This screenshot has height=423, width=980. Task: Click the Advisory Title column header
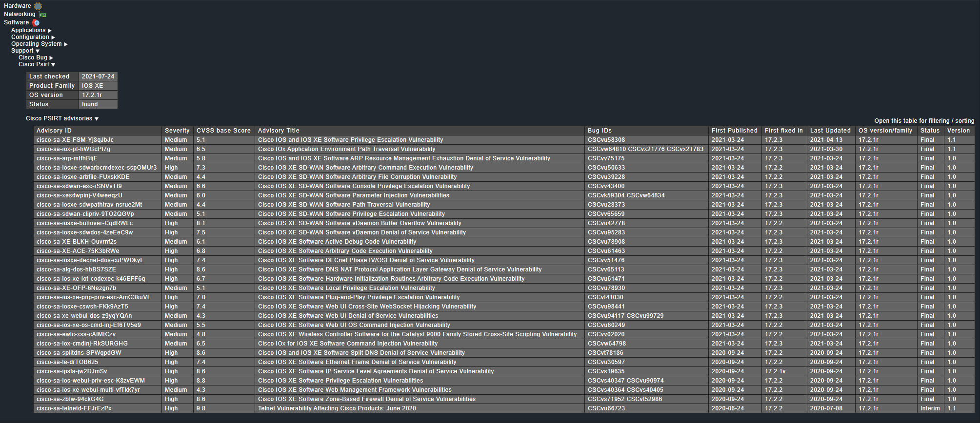[x=420, y=131]
